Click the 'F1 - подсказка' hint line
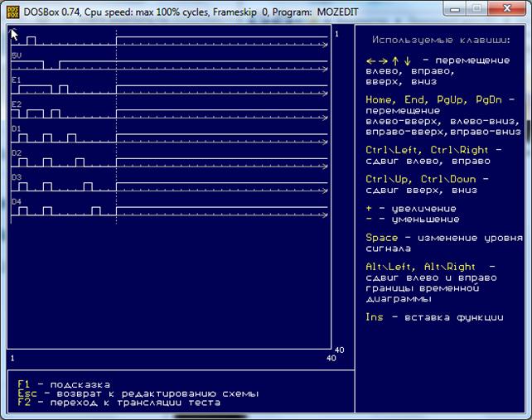Screen dimensions: 532x420 tap(64, 384)
